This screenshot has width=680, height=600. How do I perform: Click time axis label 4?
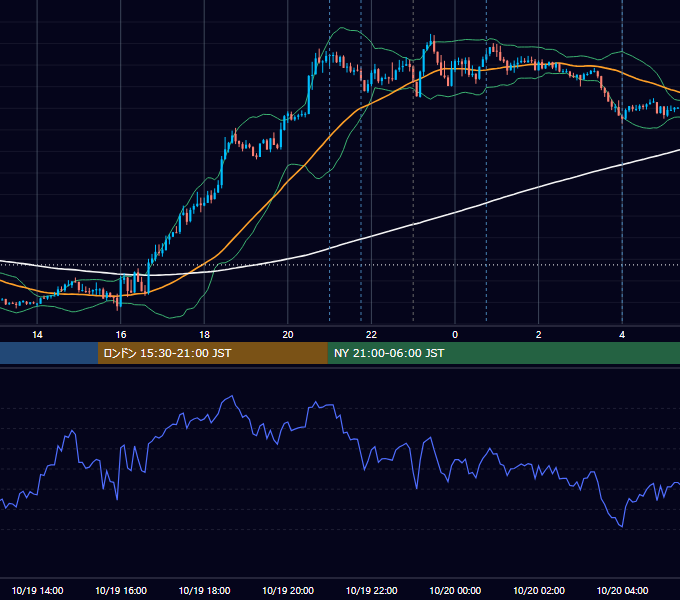622,335
